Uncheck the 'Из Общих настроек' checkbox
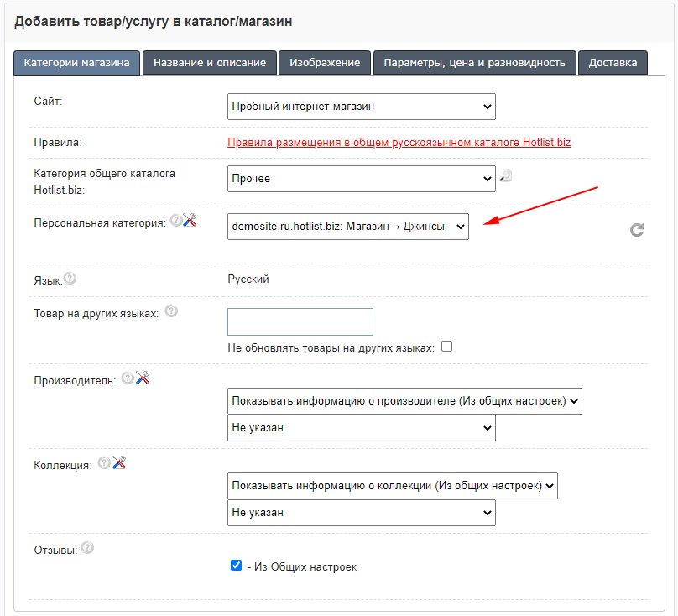Viewport: 678px width, 616px height. (x=236, y=566)
